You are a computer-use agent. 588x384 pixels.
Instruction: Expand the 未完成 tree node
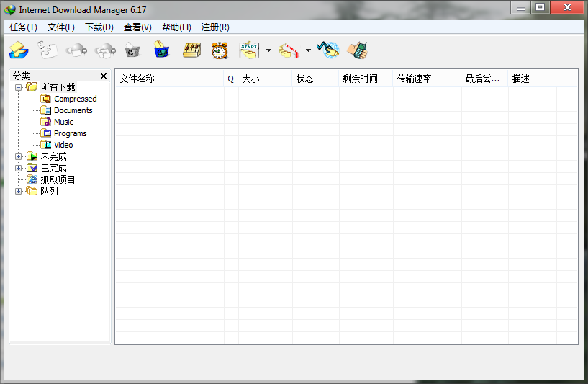tap(19, 156)
